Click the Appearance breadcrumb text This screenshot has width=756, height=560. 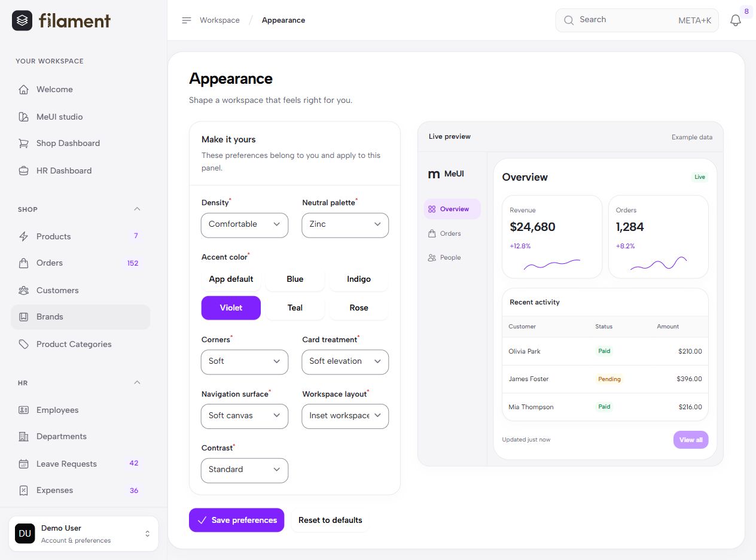[x=283, y=20]
